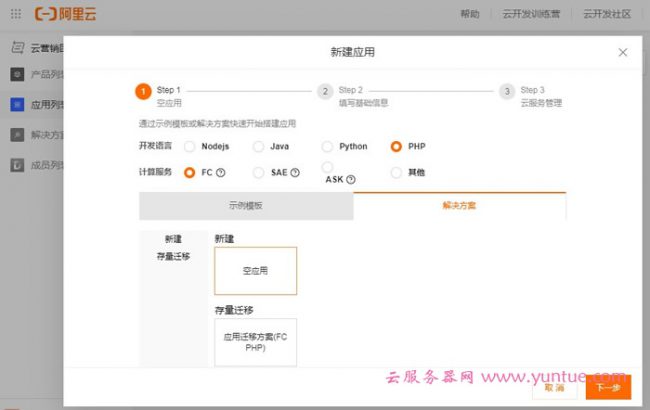Viewport: 650px width, 410px height.
Task: Choose the Python language option
Action: [x=328, y=146]
